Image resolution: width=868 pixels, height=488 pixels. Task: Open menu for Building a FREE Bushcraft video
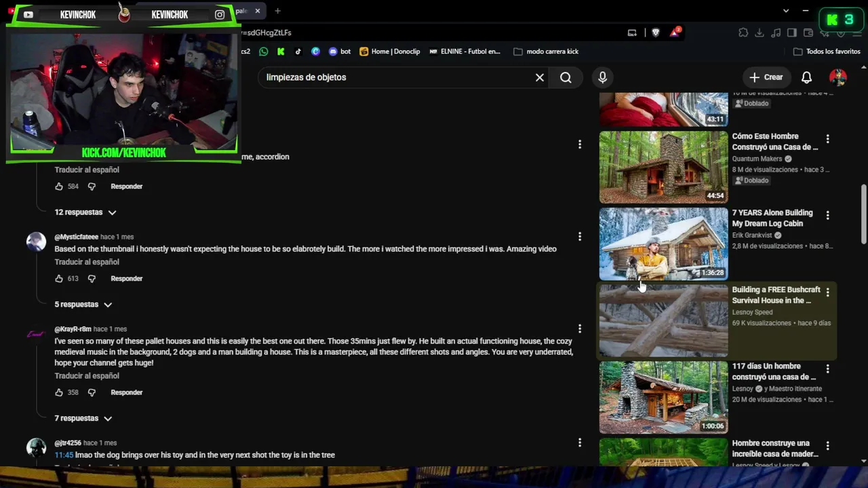coord(827,292)
